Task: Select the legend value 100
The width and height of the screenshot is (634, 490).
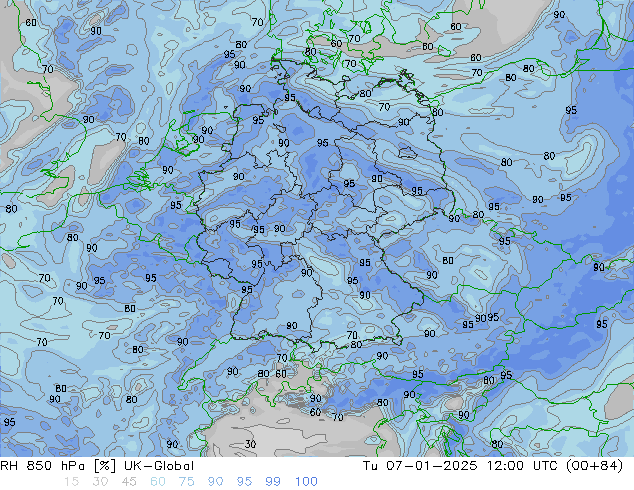Action: (306, 482)
